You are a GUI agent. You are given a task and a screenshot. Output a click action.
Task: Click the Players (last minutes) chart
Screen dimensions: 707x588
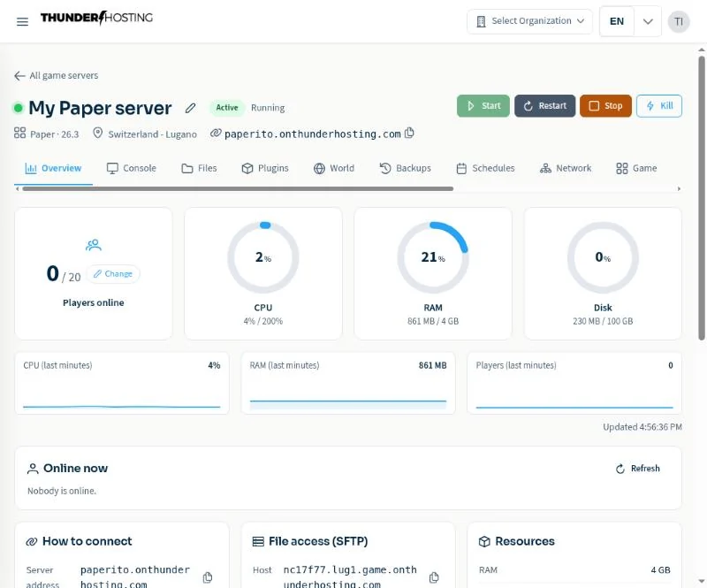574,383
